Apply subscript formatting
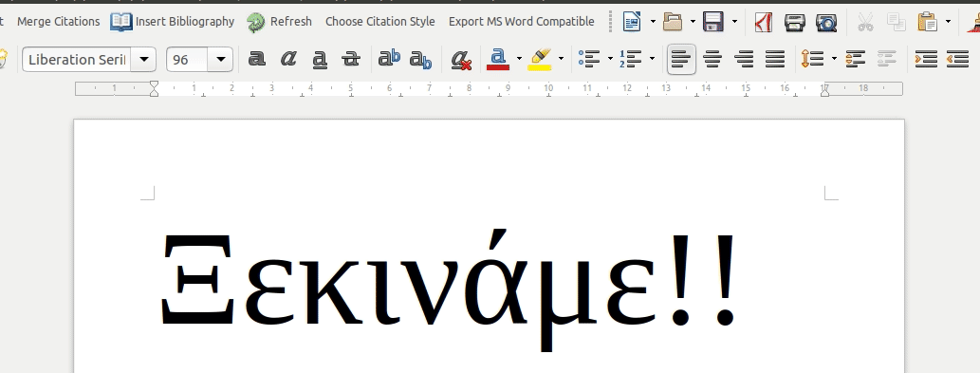This screenshot has height=373, width=980. (x=420, y=60)
